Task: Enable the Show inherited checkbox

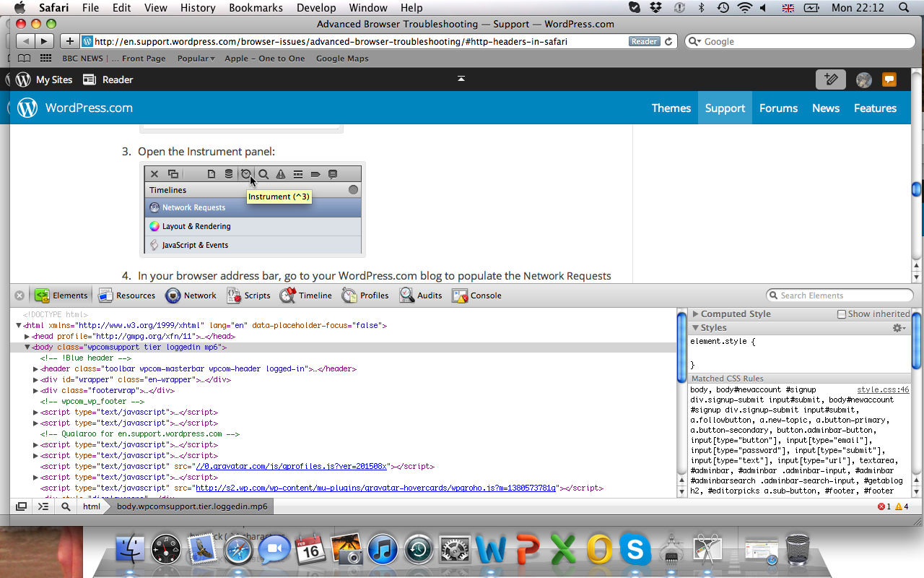Action: [841, 314]
